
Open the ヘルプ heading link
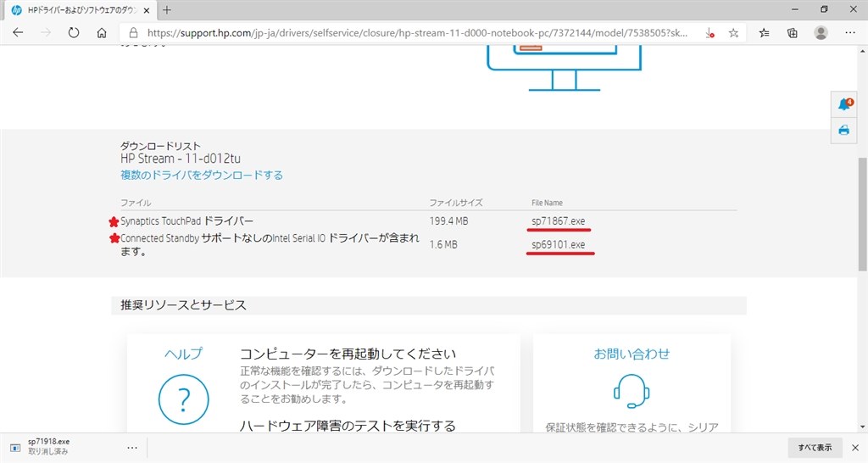pos(184,354)
